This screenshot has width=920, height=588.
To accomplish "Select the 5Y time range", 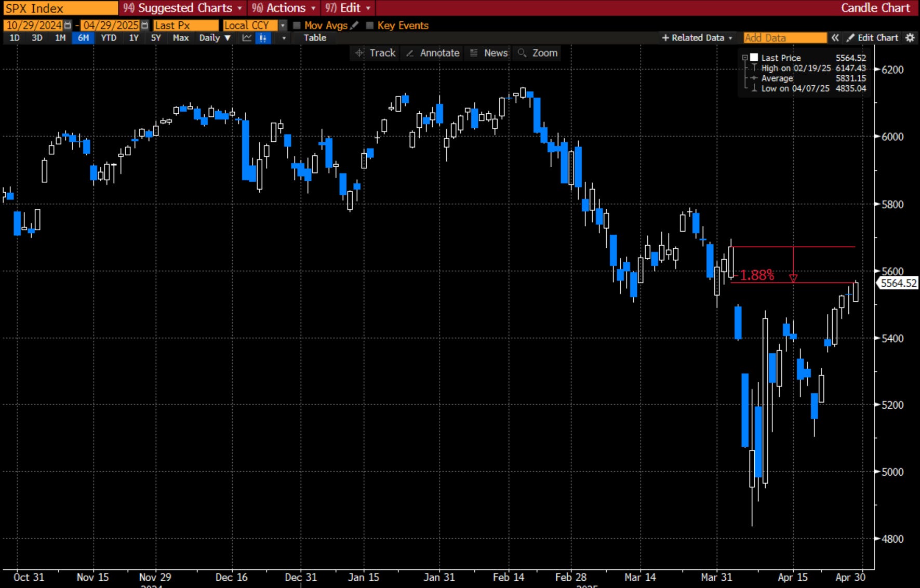I will pos(156,38).
